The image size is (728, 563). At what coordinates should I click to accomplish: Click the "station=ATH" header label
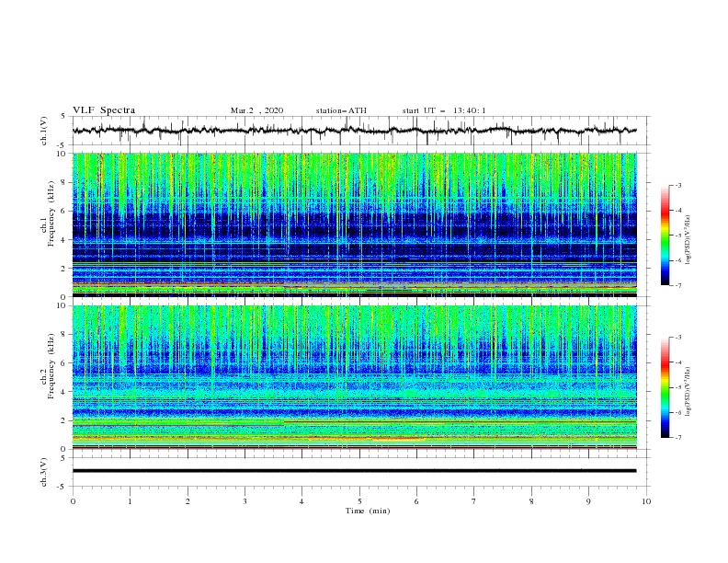point(341,110)
